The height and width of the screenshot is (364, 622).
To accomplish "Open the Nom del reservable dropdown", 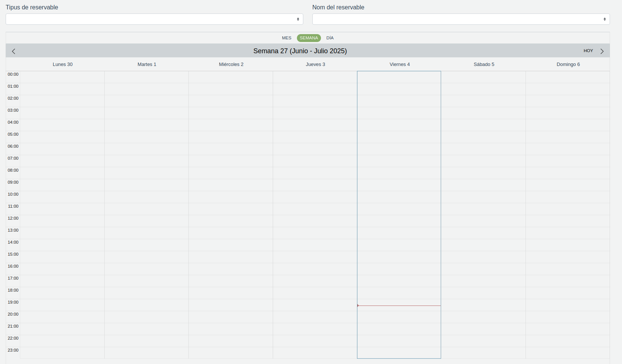I will [x=461, y=19].
